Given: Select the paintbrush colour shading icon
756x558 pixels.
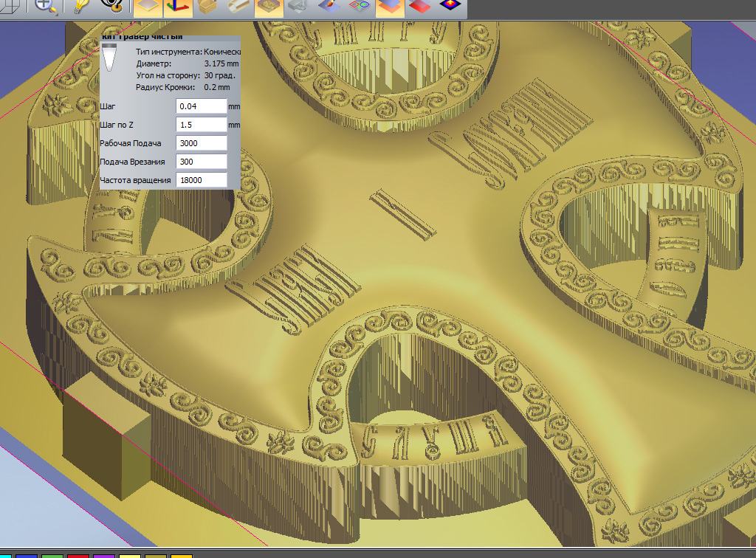Looking at the screenshot, I should 329,6.
